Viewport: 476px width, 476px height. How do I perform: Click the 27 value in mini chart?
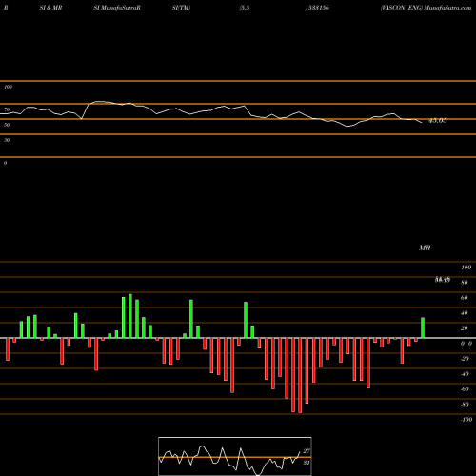click(x=307, y=451)
